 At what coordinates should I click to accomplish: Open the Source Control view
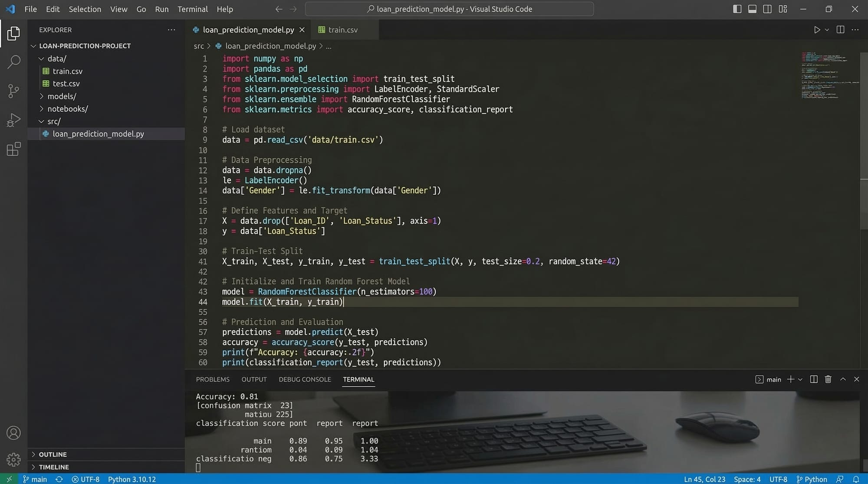click(13, 91)
